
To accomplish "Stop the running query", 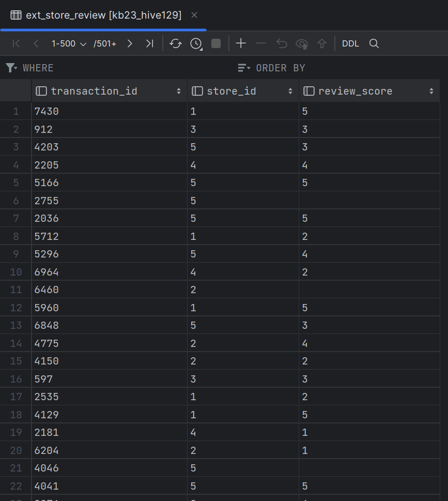I will [x=216, y=43].
